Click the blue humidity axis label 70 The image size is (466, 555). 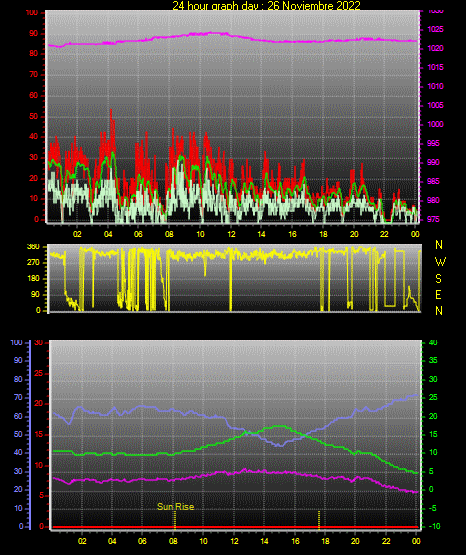click(18, 397)
